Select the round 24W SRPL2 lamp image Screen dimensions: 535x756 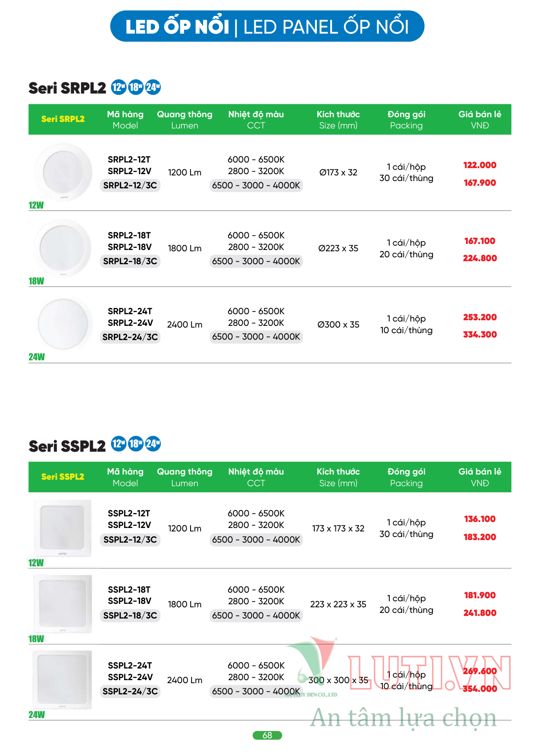64,324
